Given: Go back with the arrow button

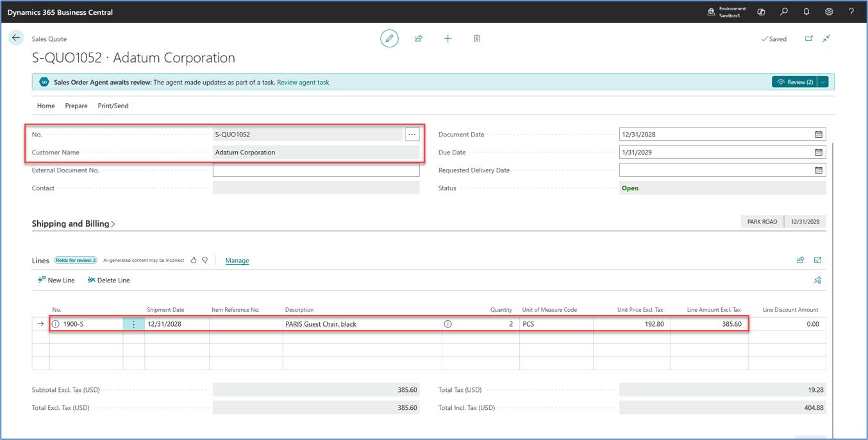Looking at the screenshot, I should [16, 38].
